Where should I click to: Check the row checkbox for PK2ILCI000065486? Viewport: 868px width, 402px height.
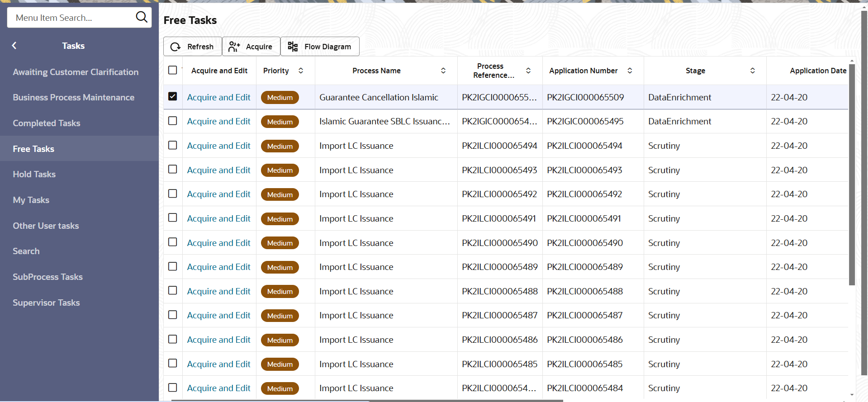coord(172,339)
